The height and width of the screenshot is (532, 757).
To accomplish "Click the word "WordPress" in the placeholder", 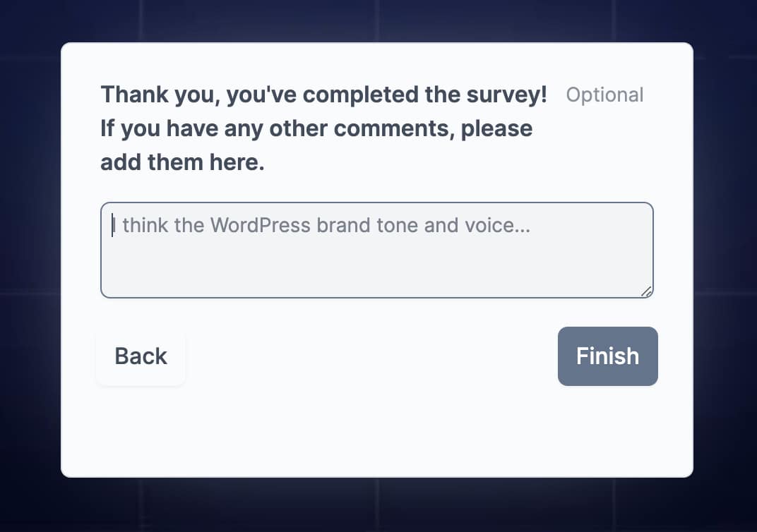I will [260, 226].
